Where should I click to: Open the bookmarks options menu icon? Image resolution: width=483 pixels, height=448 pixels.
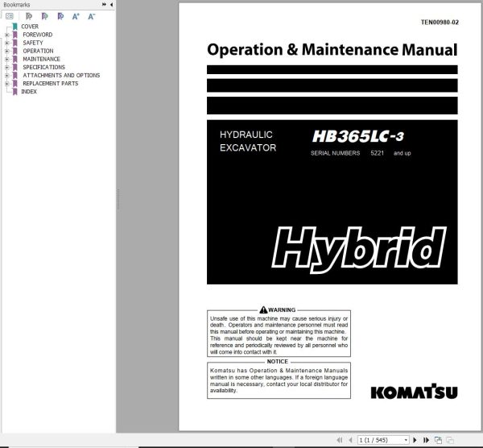[x=10, y=16]
